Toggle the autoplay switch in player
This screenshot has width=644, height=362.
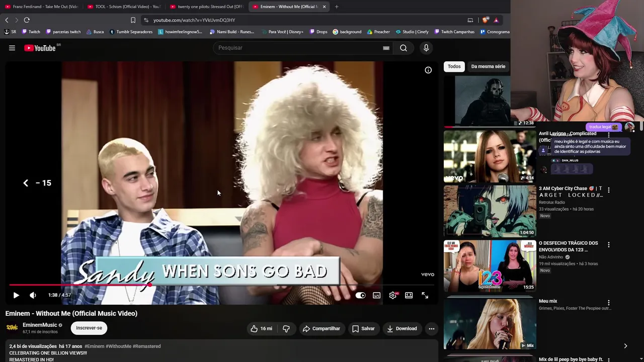(360, 295)
